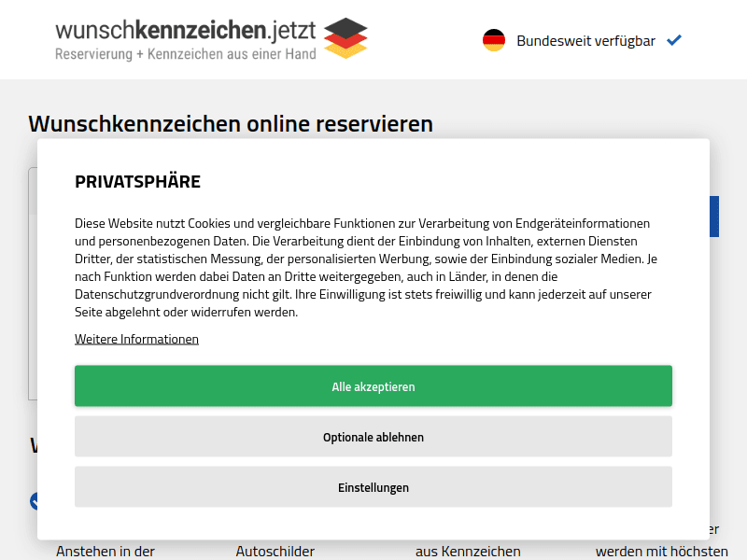Click the Anstehen in der text
This screenshot has width=747, height=560.
click(106, 551)
